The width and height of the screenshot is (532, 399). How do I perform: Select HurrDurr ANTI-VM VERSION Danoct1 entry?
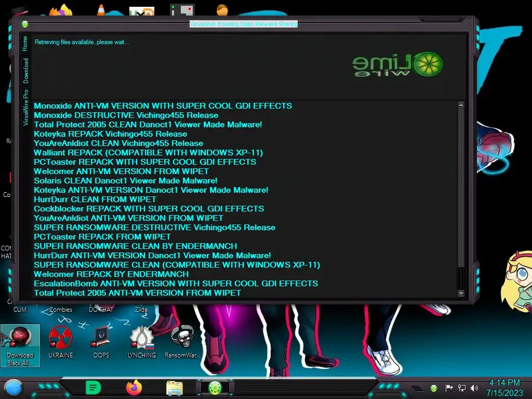(152, 256)
